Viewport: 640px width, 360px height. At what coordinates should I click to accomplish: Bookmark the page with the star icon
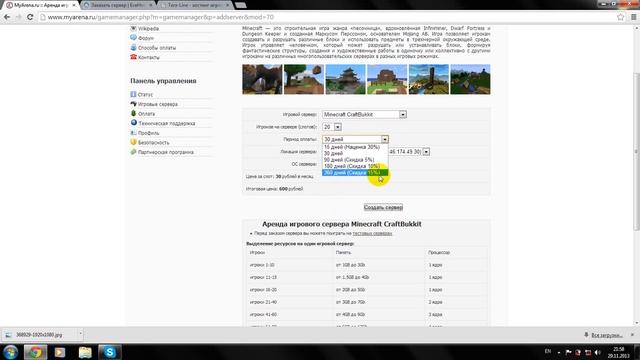pyautogui.click(x=620, y=17)
